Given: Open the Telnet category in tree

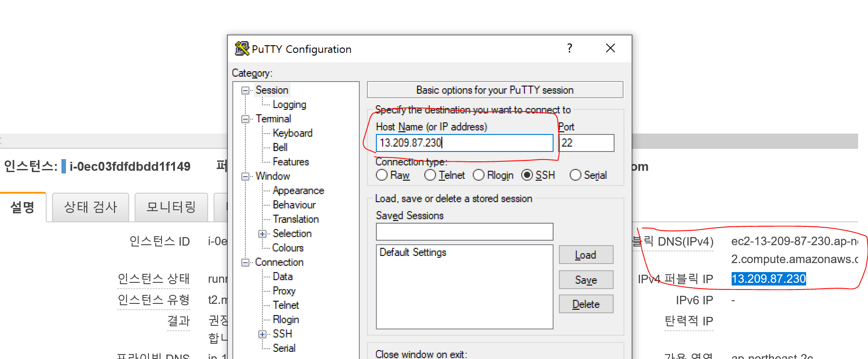Looking at the screenshot, I should (286, 305).
